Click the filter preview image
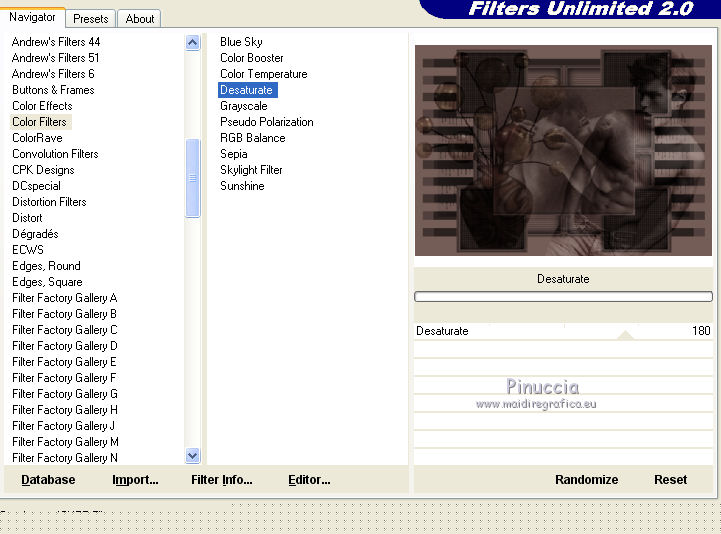Viewport: 721px width, 534px height. (x=563, y=150)
